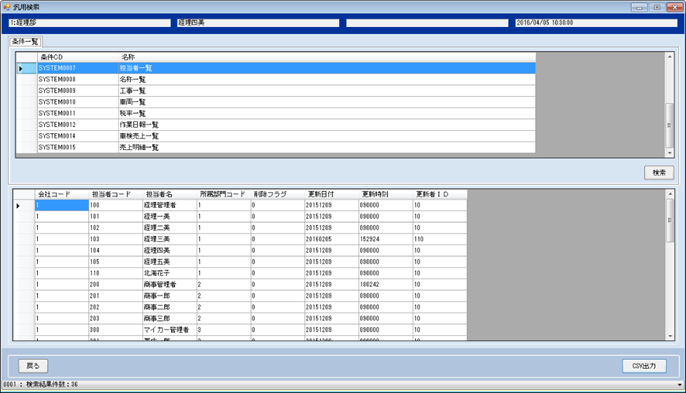The width and height of the screenshot is (686, 393).
Task: Click the 経理四美 user name field
Action: click(x=258, y=23)
